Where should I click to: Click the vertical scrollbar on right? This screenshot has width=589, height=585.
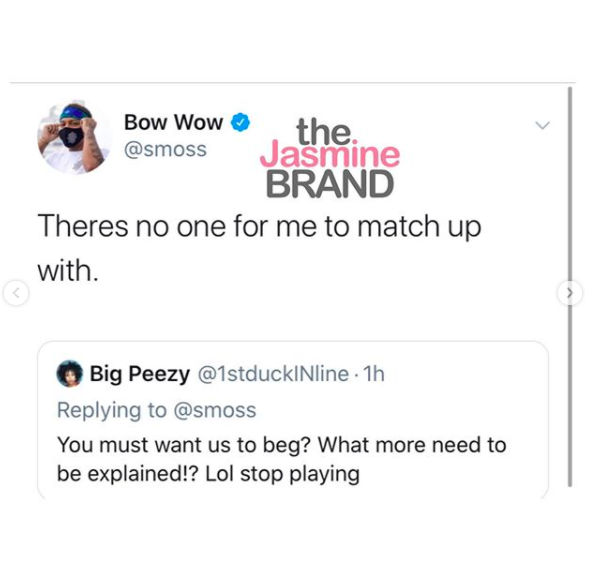point(570,287)
